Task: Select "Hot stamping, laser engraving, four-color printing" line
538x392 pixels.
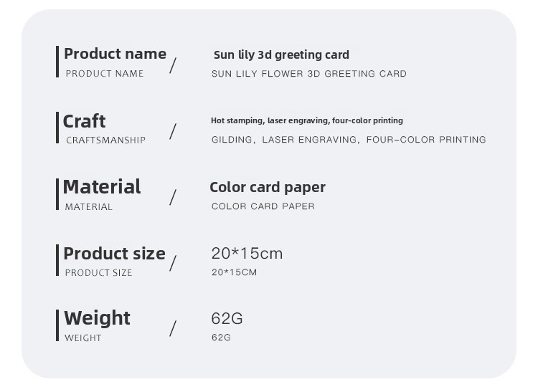Action: point(307,120)
